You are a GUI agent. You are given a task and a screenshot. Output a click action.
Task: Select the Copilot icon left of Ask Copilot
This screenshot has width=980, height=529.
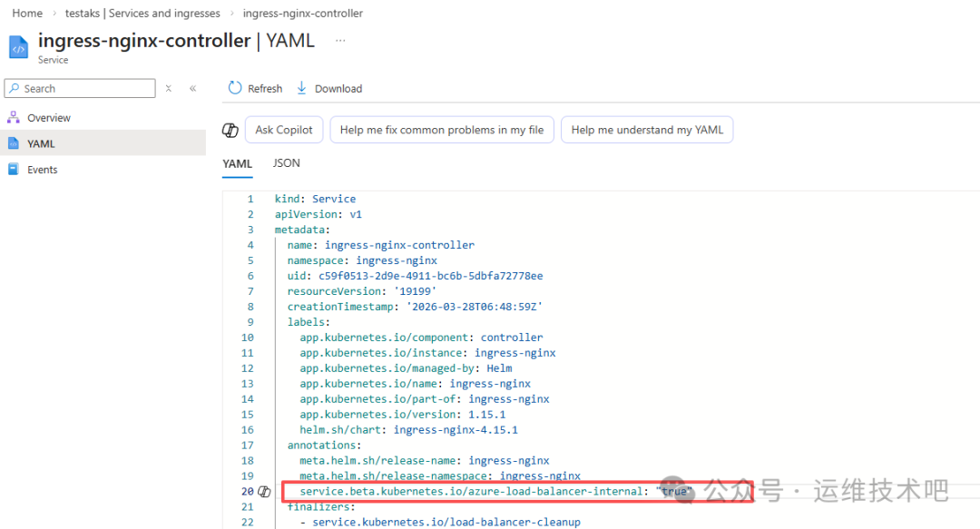click(230, 130)
